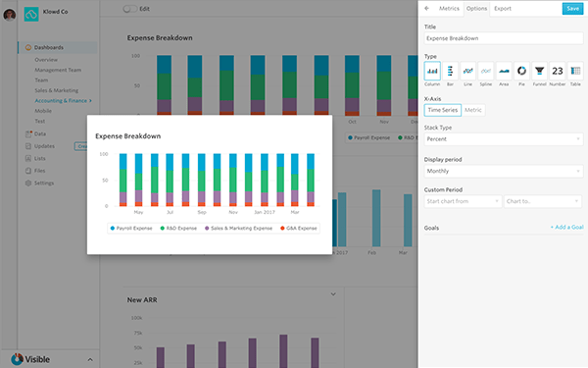Click the Files sidebar icon
Screen dimensions: 588x368
coord(28,171)
